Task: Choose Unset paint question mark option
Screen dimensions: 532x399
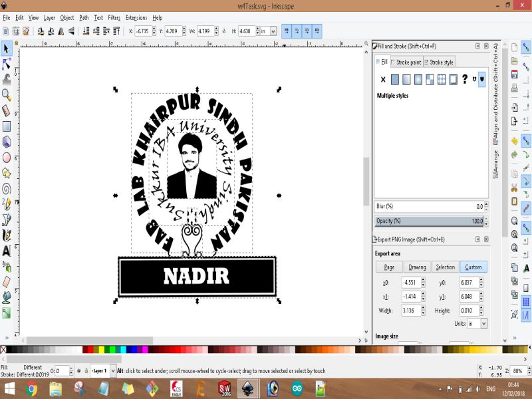Action: [x=465, y=79]
